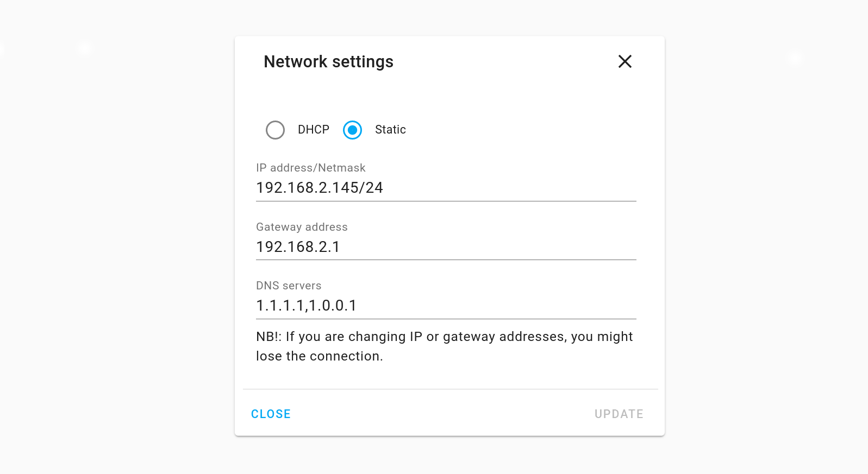Select the Static radio button
The width and height of the screenshot is (868, 474).
(352, 130)
